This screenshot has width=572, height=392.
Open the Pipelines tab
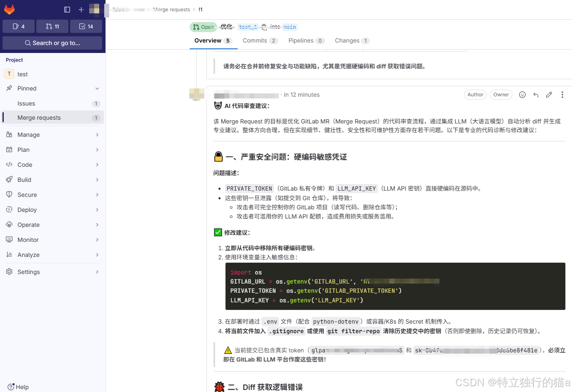point(301,40)
